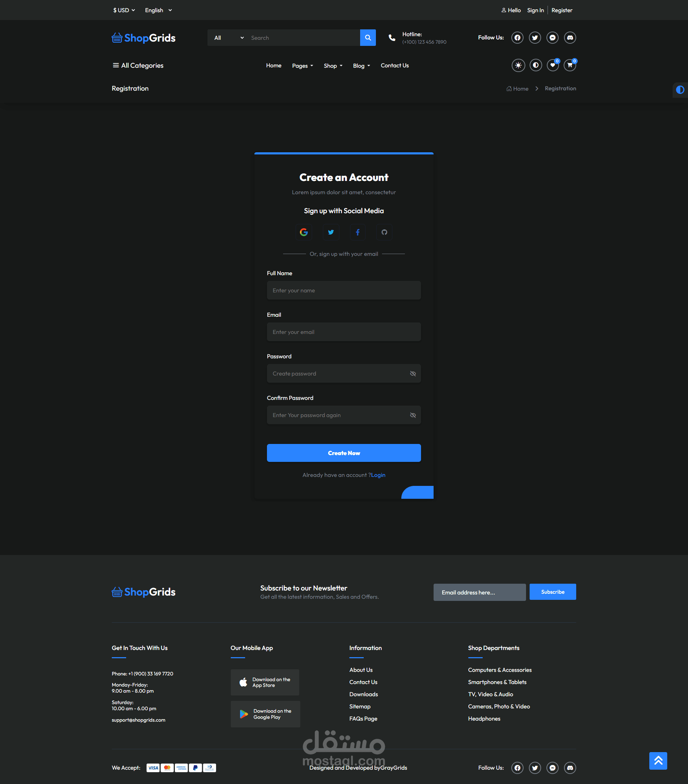Open the USD currency dropdown
Image resolution: width=688 pixels, height=784 pixels.
[124, 10]
